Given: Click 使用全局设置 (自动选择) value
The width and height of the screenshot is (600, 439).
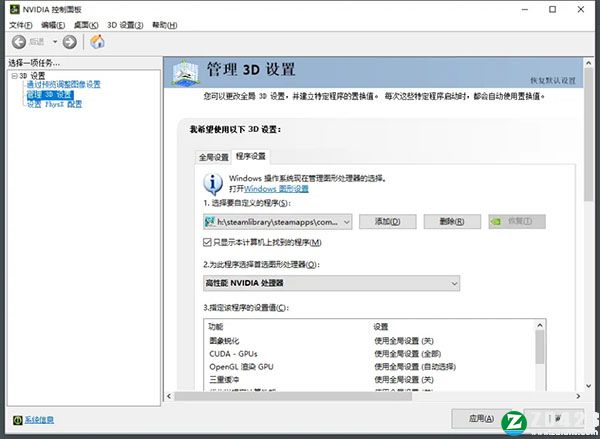Looking at the screenshot, I should [x=415, y=367].
